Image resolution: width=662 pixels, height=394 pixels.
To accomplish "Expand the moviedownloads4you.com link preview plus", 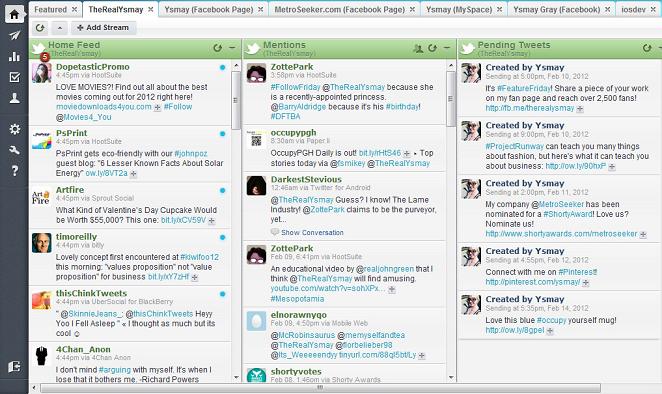I will 157,108.
